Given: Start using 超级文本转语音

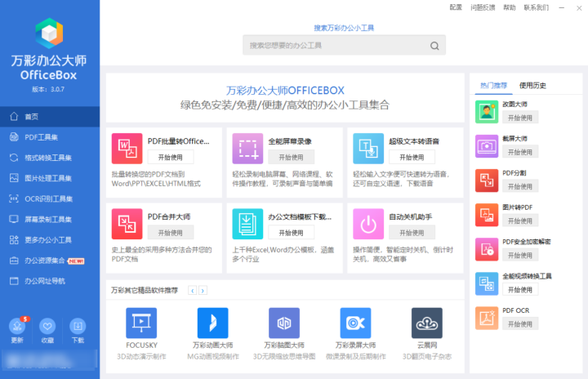Looking at the screenshot, I should [x=412, y=157].
